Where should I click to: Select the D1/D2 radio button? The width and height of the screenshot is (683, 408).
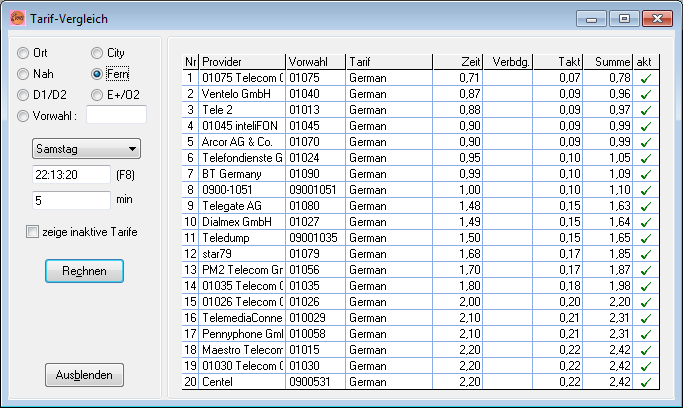[x=25, y=95]
